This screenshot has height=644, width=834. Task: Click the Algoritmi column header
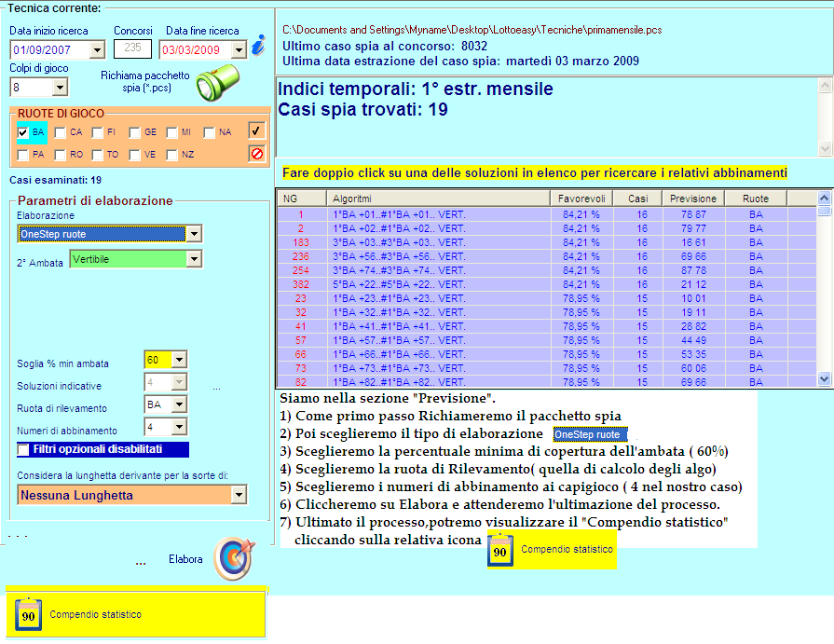(438, 199)
